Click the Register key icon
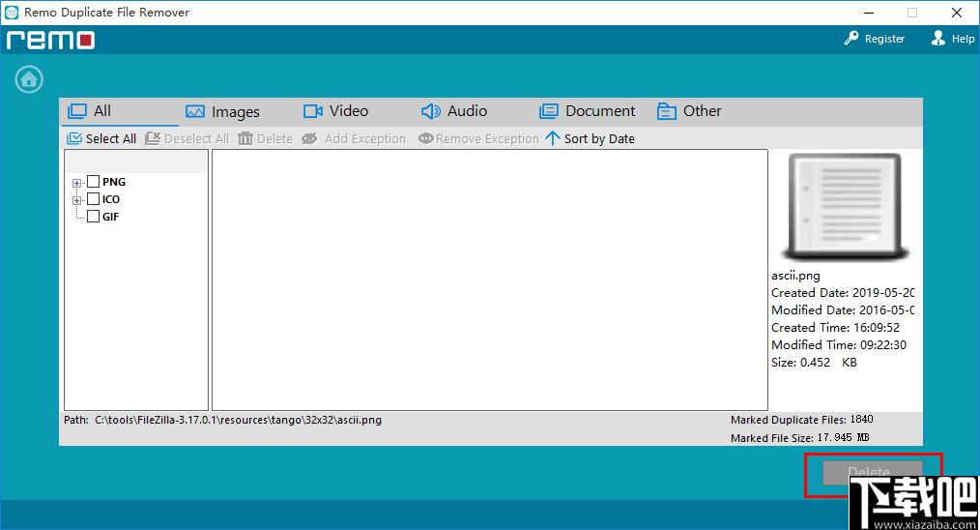Viewport: 980px width, 530px height. coord(851,38)
